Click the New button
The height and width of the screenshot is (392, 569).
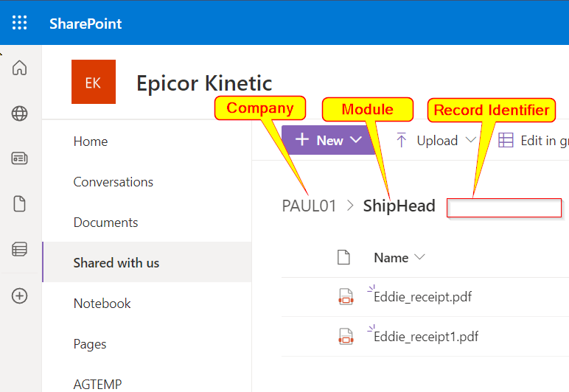click(x=328, y=140)
